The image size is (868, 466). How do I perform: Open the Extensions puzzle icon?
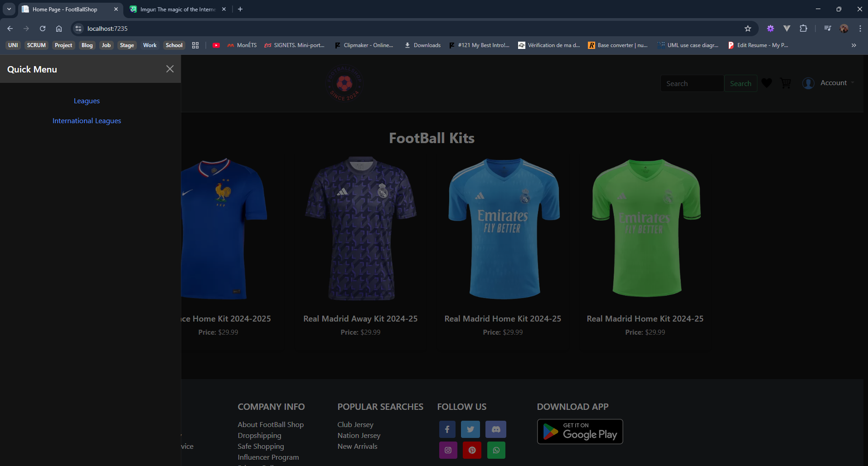pos(803,29)
